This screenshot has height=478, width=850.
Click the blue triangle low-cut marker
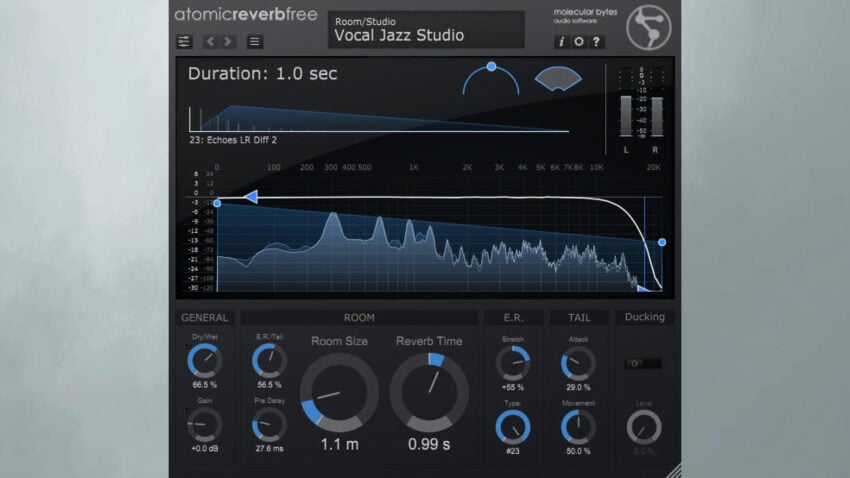click(x=251, y=197)
